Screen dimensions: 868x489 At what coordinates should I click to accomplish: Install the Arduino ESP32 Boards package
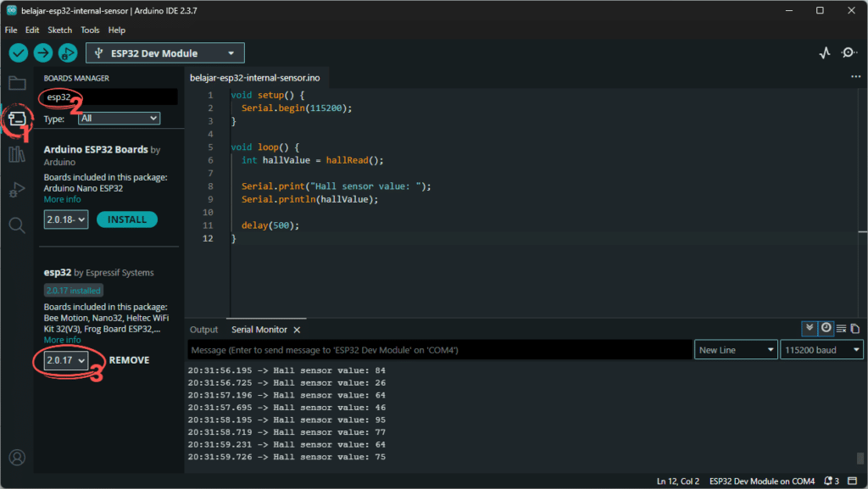click(x=127, y=219)
